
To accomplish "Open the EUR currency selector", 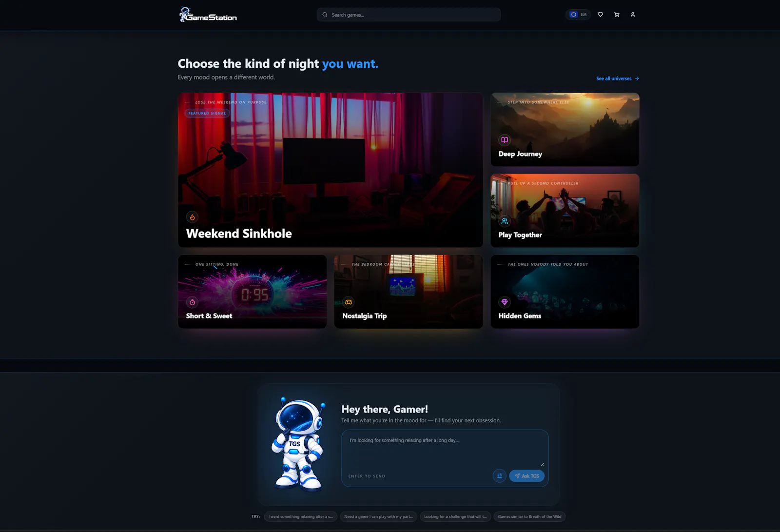I will (578, 15).
